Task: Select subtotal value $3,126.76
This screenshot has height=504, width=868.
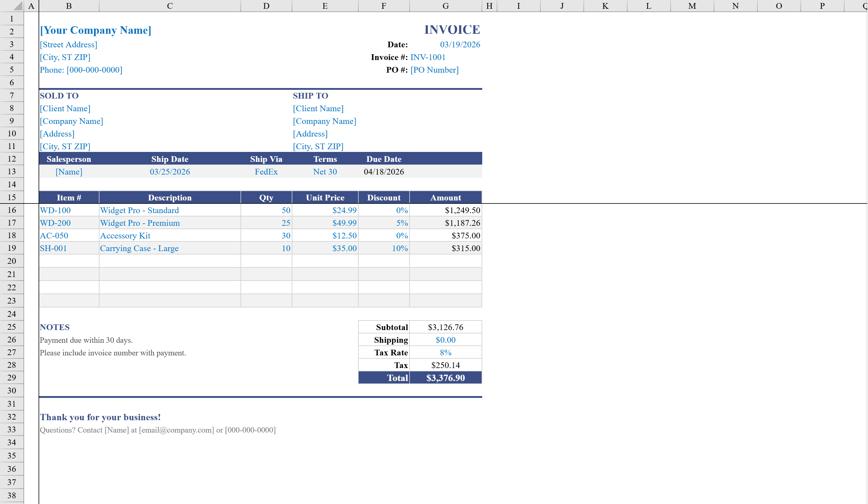Action: tap(446, 327)
